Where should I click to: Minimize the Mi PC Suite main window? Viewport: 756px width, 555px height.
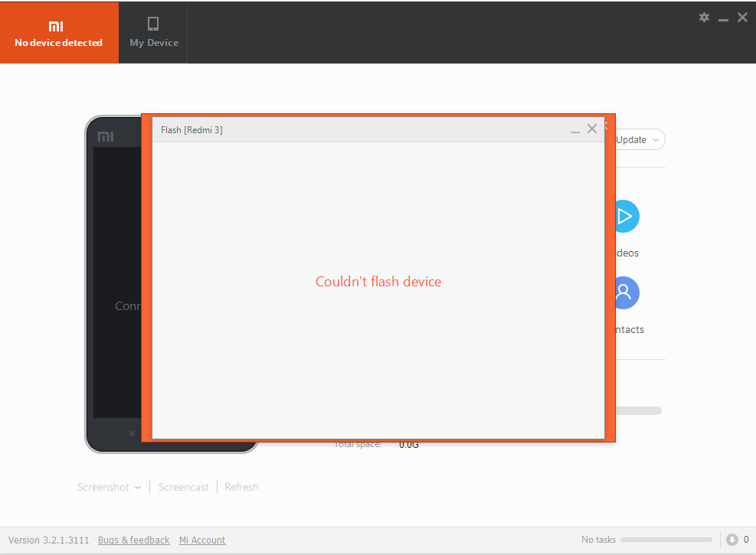tap(723, 18)
